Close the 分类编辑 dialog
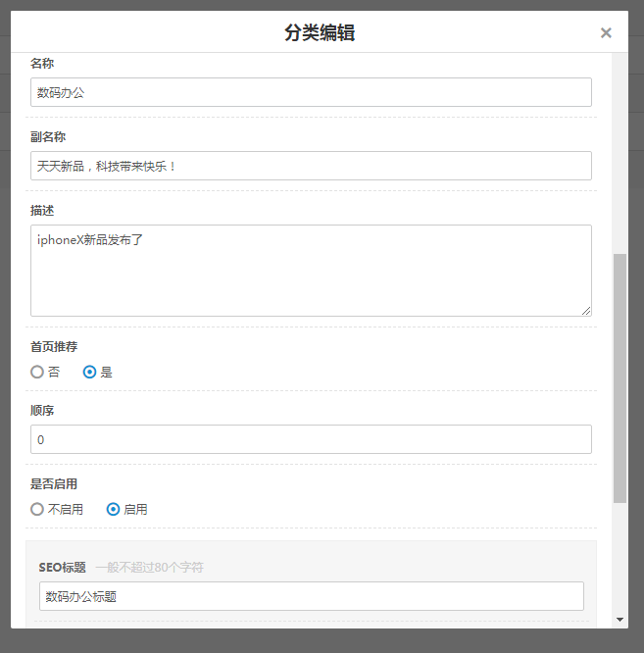644x653 pixels. pos(606,33)
